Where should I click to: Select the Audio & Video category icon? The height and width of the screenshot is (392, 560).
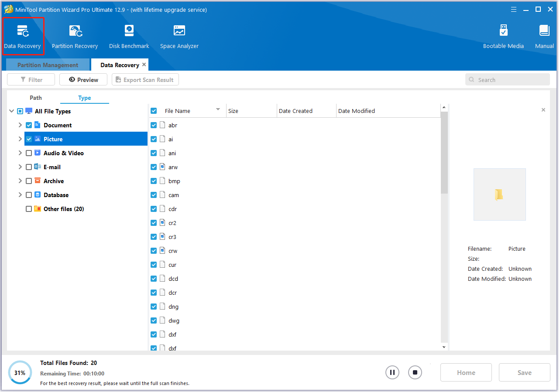(37, 153)
